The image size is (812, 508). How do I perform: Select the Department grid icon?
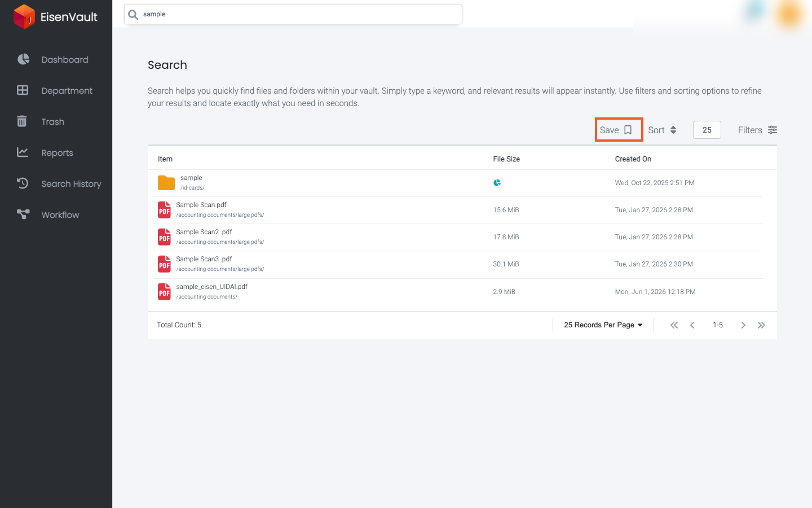23,90
